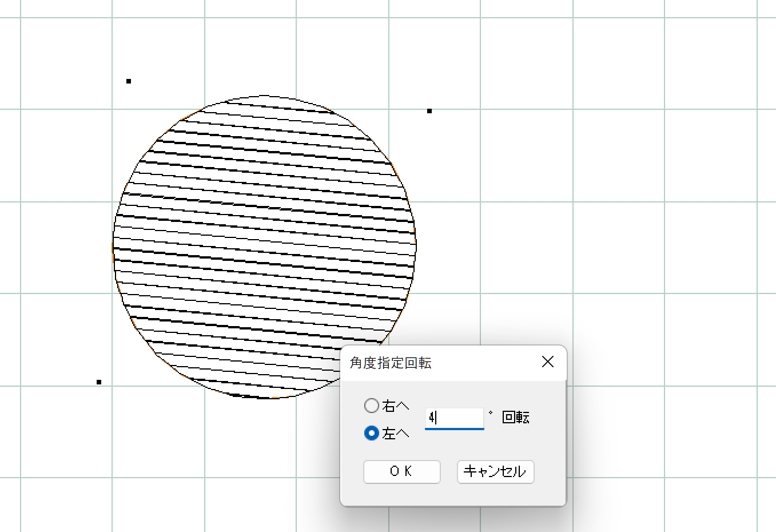Select the 左へ (rotate left) radio button
The height and width of the screenshot is (532, 776).
[372, 433]
